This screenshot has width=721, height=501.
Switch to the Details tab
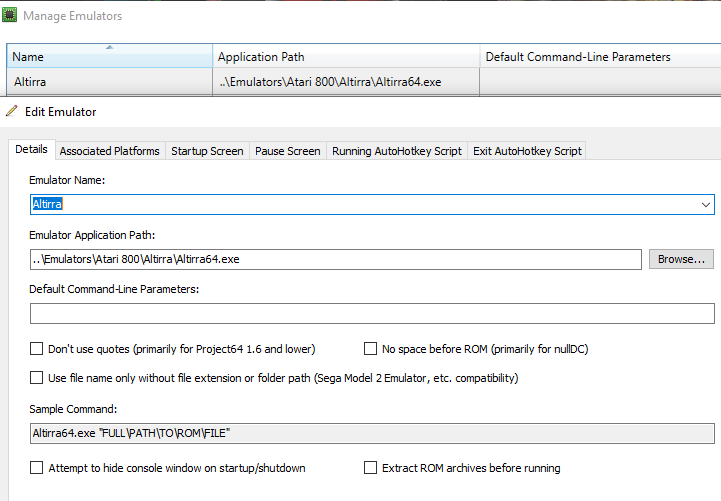pos(31,149)
